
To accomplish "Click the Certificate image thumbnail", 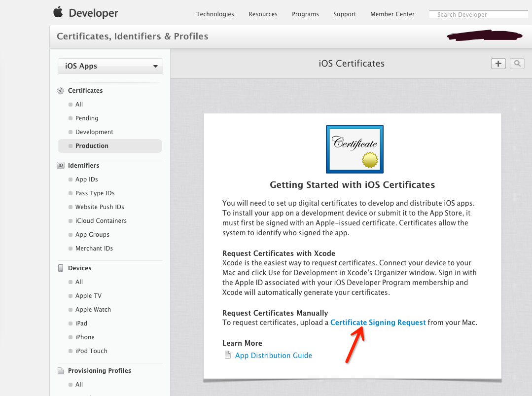I will click(355, 149).
